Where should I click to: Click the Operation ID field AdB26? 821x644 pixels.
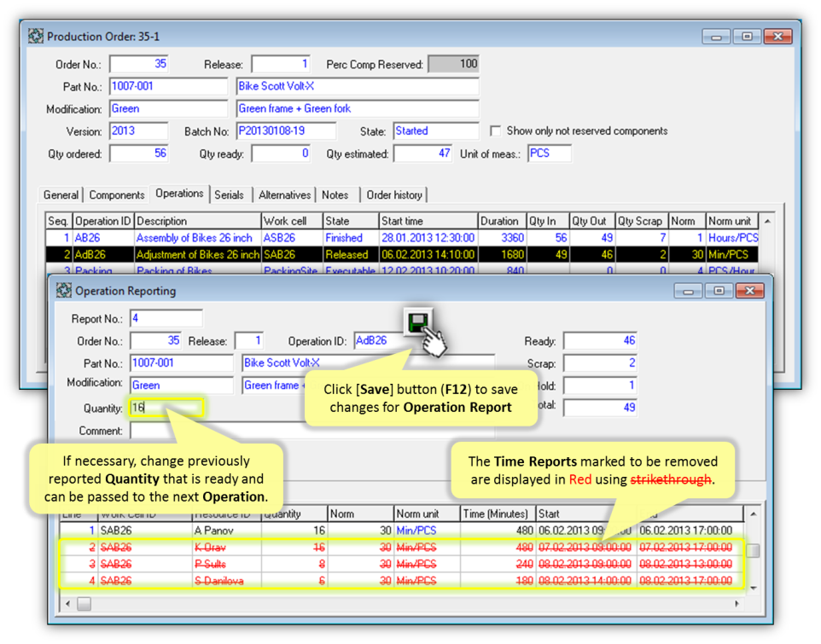379,340
